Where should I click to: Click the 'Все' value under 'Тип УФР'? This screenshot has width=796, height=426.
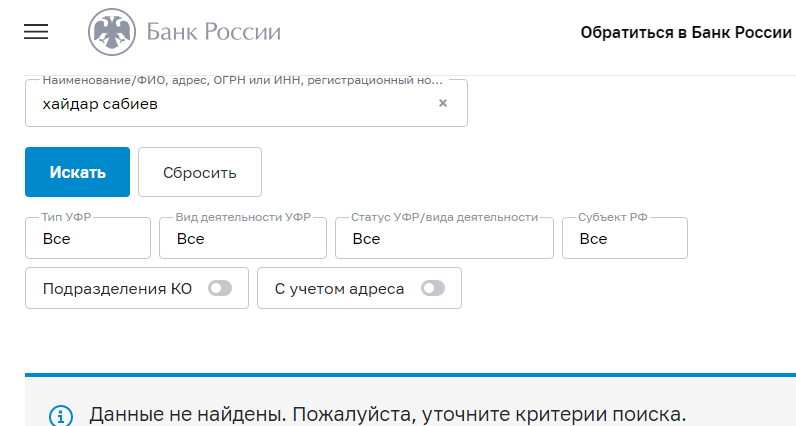pyautogui.click(x=57, y=239)
